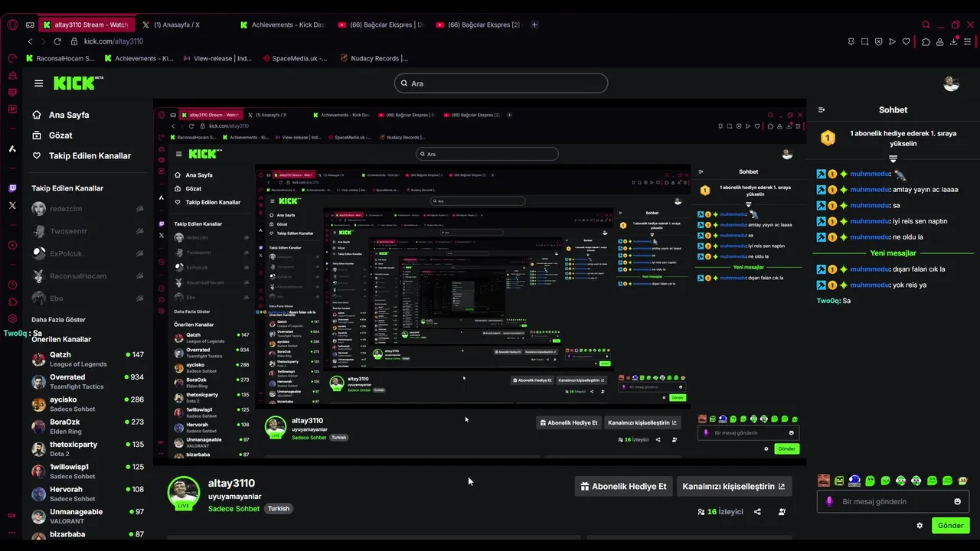
Task: Open followed channel ExPolcuk
Action: pyautogui.click(x=88, y=253)
